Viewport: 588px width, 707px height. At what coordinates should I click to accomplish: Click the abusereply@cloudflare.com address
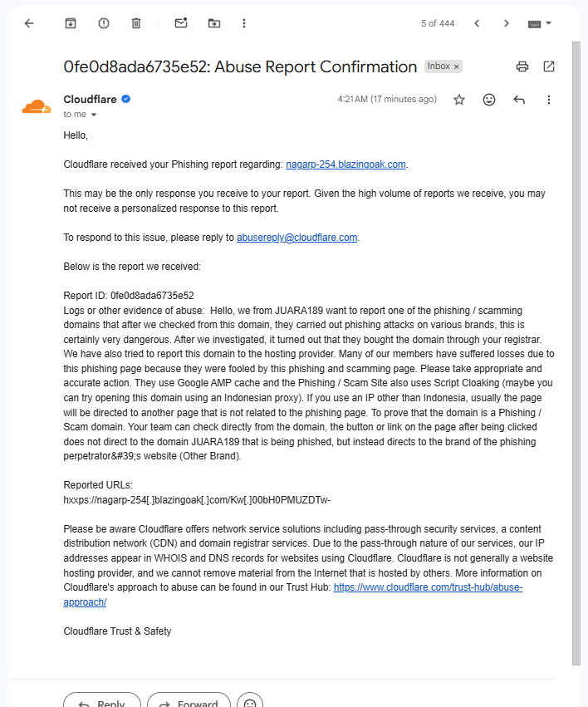tap(297, 238)
